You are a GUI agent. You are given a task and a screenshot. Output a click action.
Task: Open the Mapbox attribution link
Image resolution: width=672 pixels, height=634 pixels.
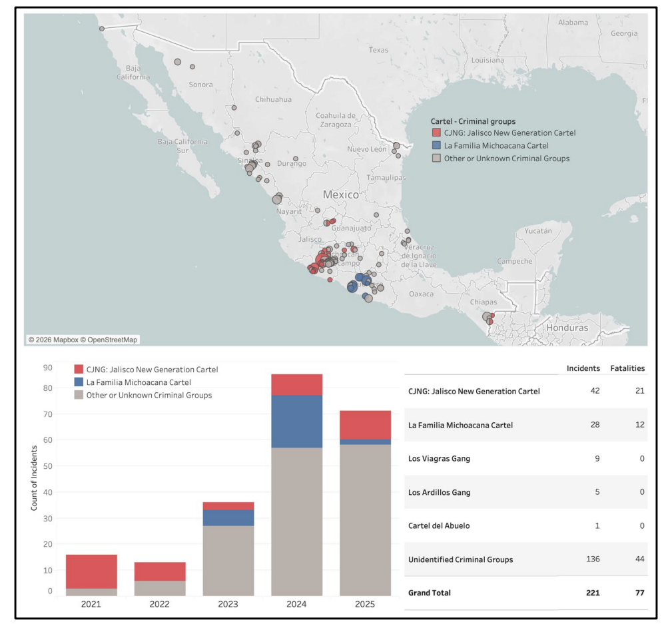click(52, 340)
